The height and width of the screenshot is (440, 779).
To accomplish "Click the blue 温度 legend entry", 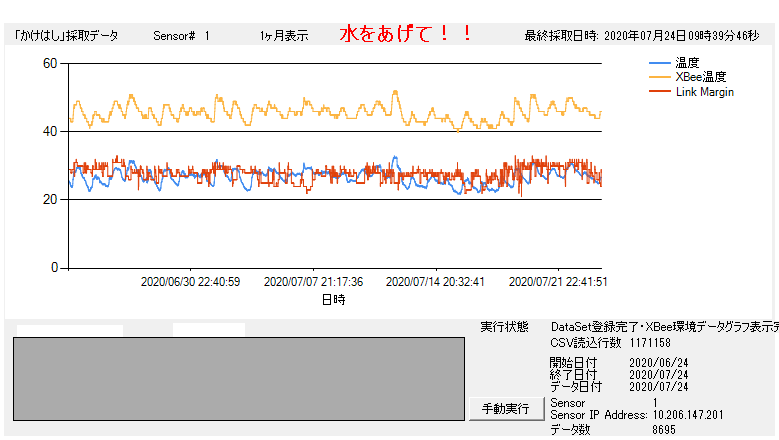I will (x=686, y=62).
